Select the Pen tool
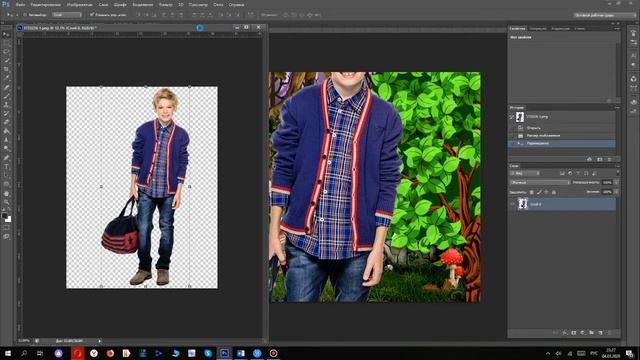The width and height of the screenshot is (640, 360). click(x=7, y=158)
